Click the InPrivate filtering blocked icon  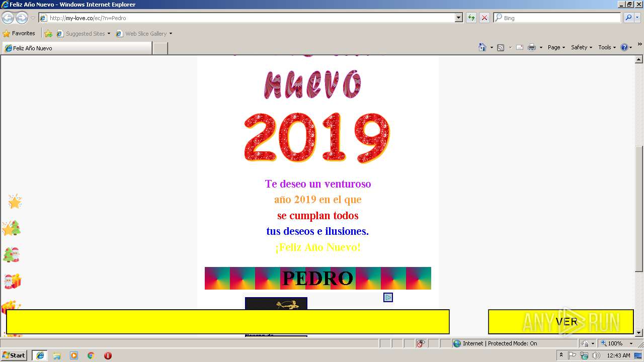(x=421, y=343)
